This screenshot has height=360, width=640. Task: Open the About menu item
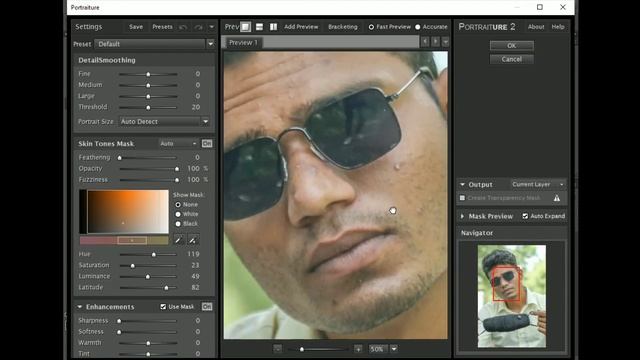click(536, 27)
